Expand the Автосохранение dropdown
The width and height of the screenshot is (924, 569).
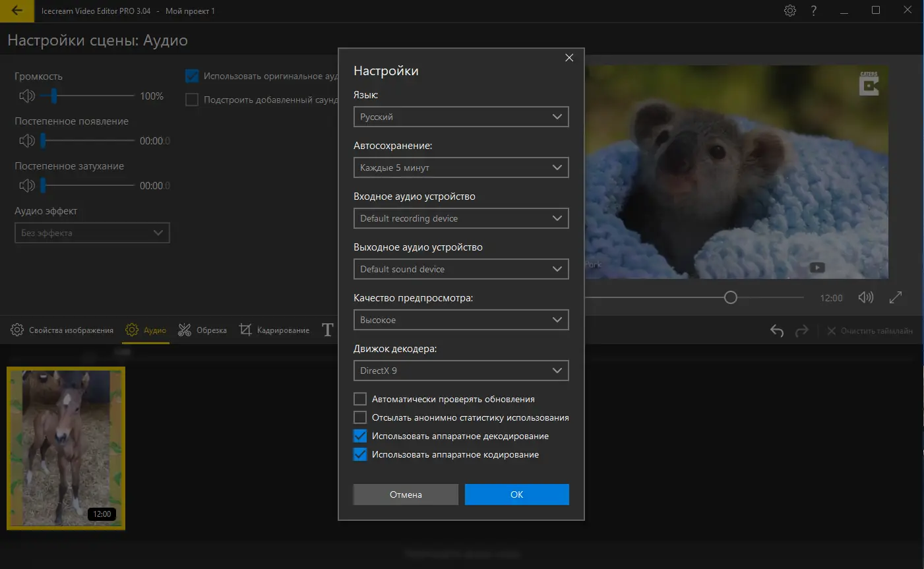click(x=460, y=167)
